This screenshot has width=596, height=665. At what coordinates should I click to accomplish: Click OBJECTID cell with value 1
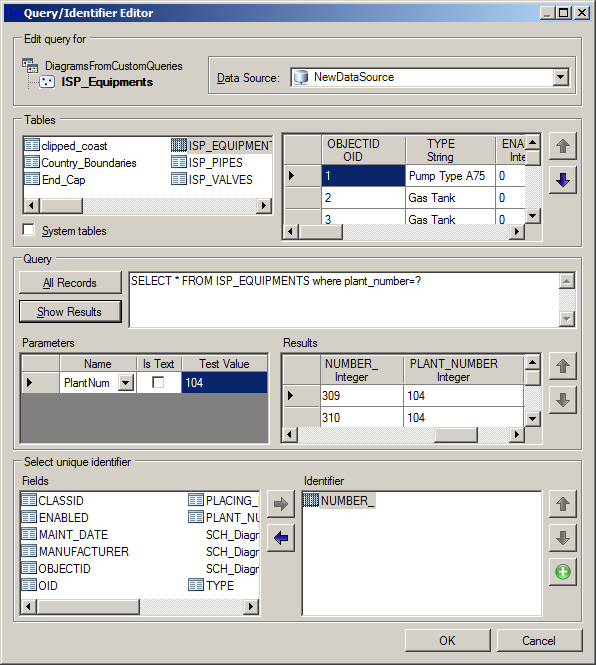pyautogui.click(x=364, y=176)
